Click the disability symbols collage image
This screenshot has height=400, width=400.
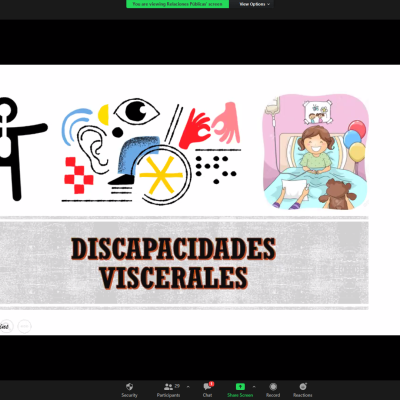point(151,152)
